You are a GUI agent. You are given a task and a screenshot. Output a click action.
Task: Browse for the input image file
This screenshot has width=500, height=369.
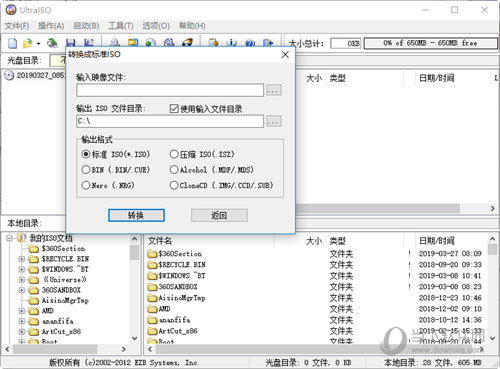274,90
